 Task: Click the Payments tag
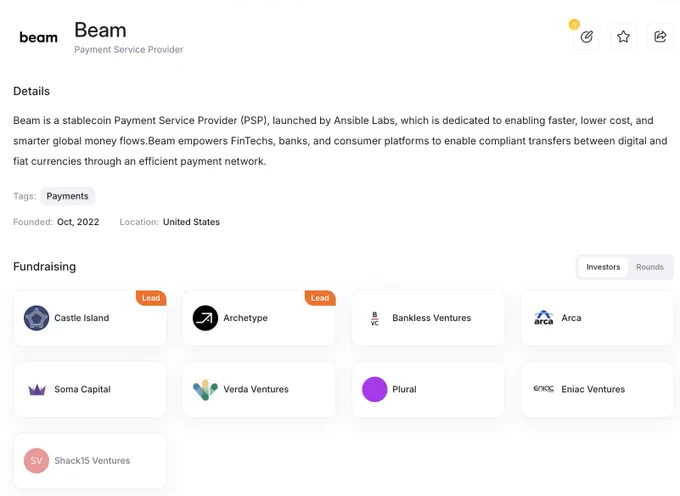click(x=67, y=196)
